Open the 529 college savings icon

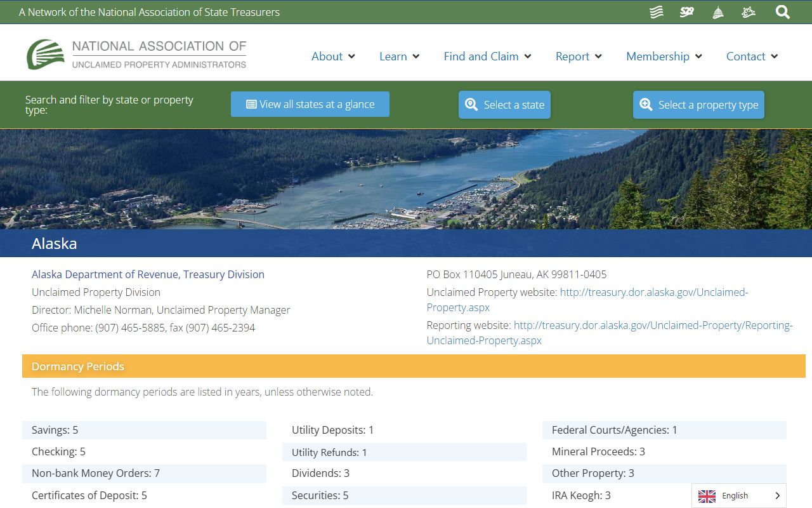pyautogui.click(x=687, y=12)
